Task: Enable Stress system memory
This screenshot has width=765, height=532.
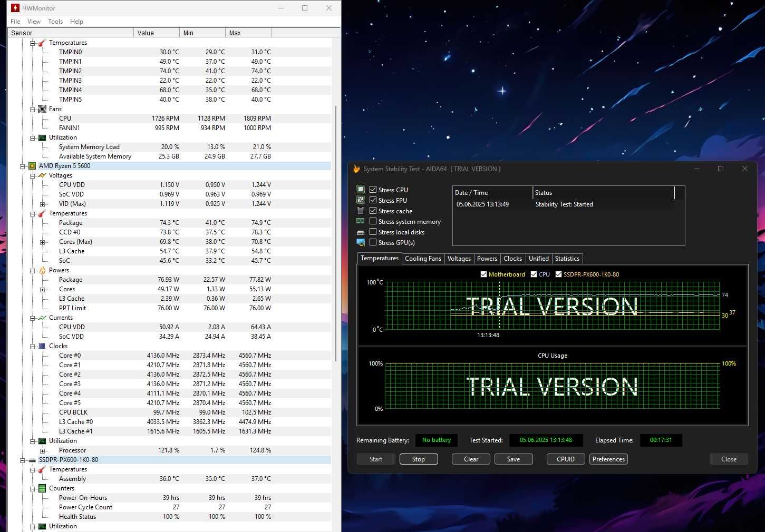Action: pos(373,221)
